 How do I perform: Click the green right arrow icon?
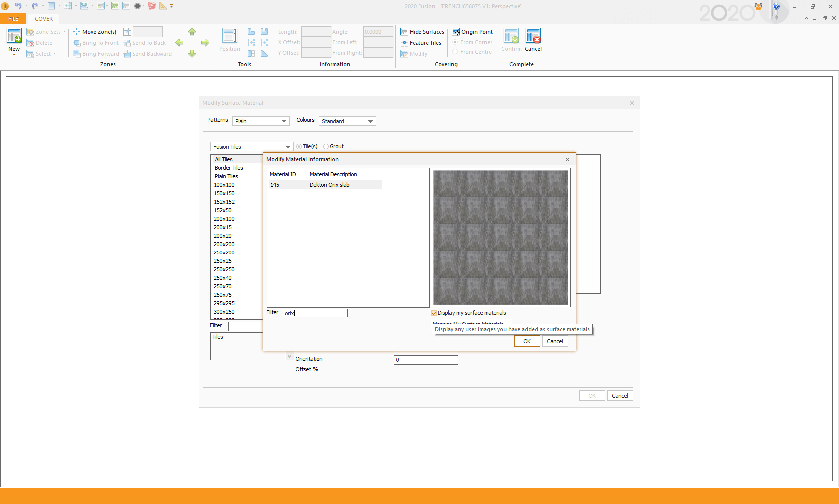click(205, 43)
